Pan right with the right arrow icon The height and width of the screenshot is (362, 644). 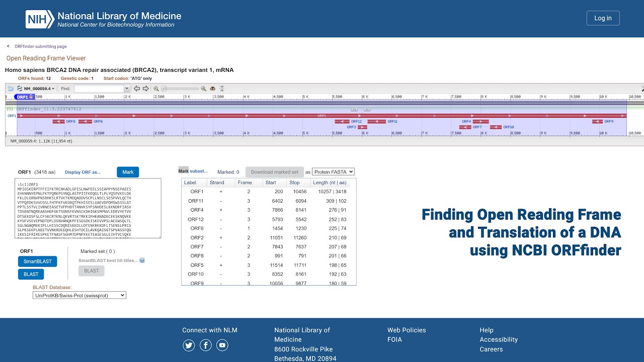(146, 88)
